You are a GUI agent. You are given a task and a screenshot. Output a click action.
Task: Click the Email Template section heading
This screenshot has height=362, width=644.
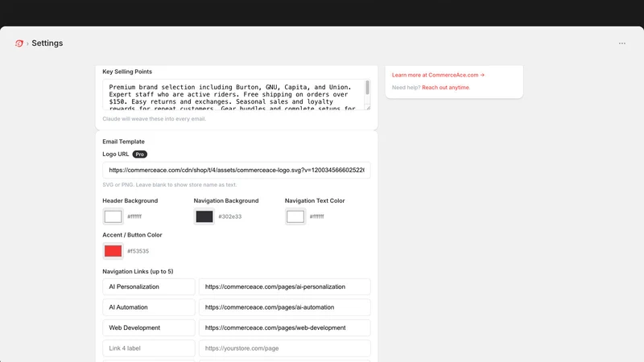click(x=124, y=142)
